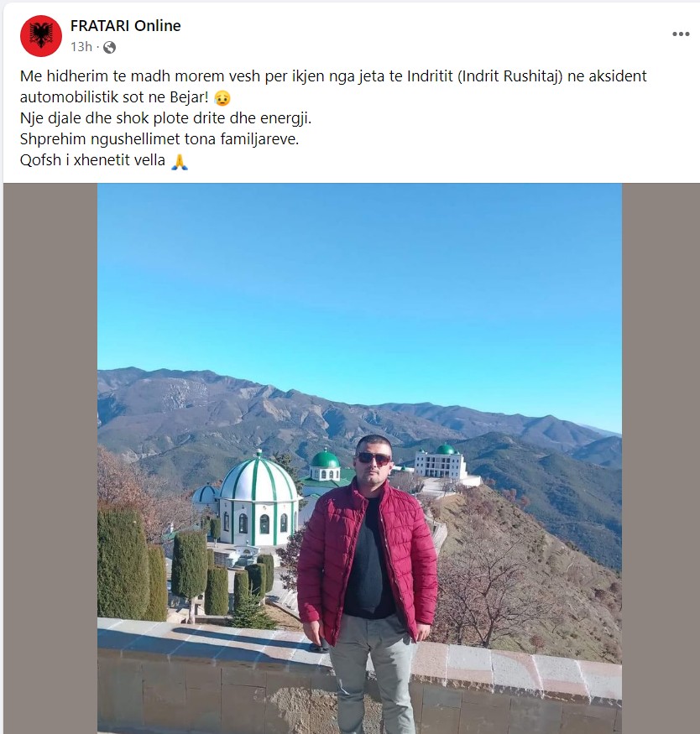The width and height of the screenshot is (700, 734).
Task: Click the line Shprehim ngushellimet tona familjareve
Action: 159,139
